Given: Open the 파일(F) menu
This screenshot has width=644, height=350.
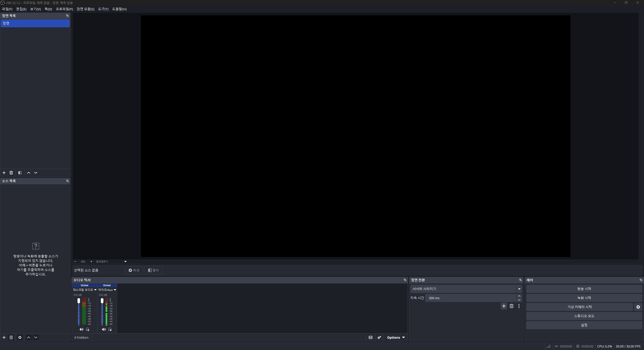Looking at the screenshot, I should click(7, 9).
